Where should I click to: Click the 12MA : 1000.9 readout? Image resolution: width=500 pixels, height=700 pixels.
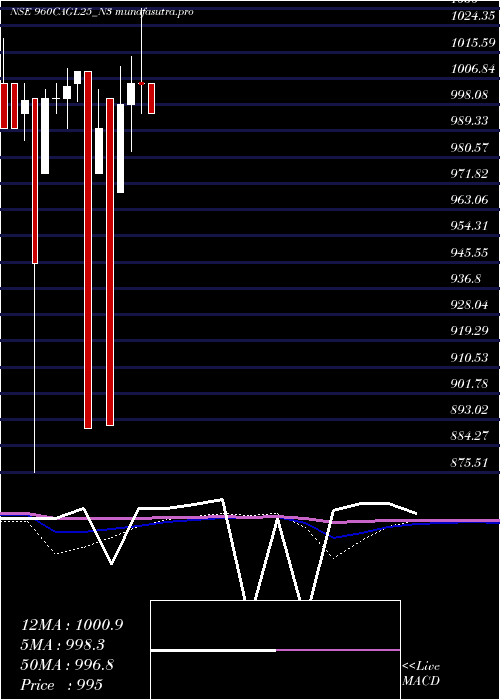72,625
